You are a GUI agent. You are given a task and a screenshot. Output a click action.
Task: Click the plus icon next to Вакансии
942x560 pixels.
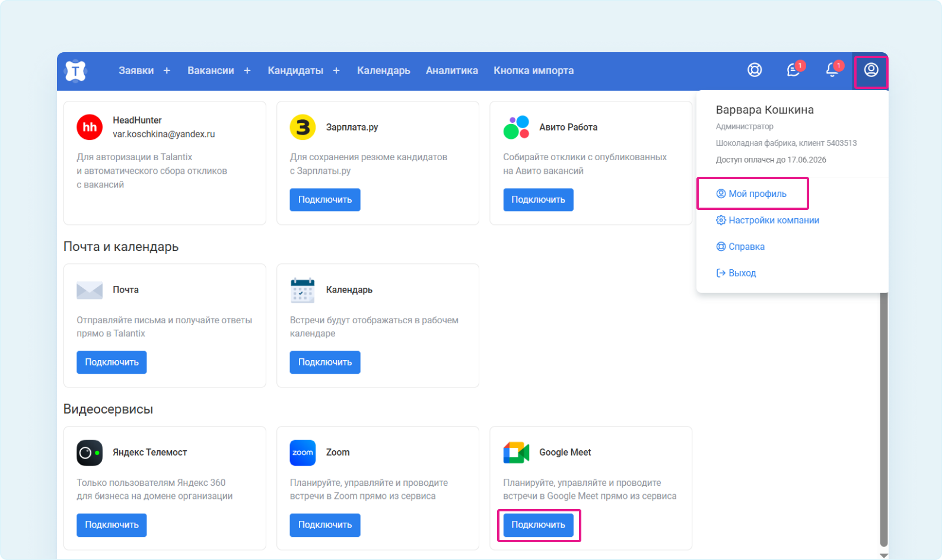(x=247, y=71)
